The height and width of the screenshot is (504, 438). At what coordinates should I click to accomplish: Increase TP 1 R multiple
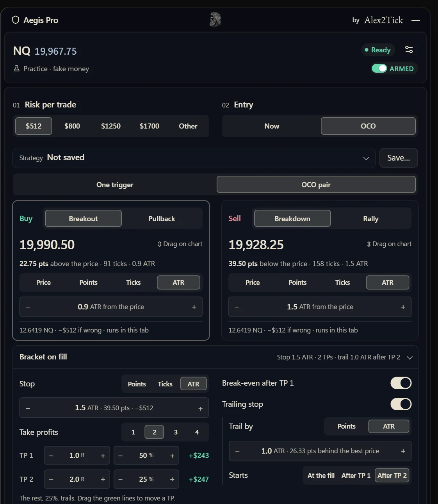103,456
